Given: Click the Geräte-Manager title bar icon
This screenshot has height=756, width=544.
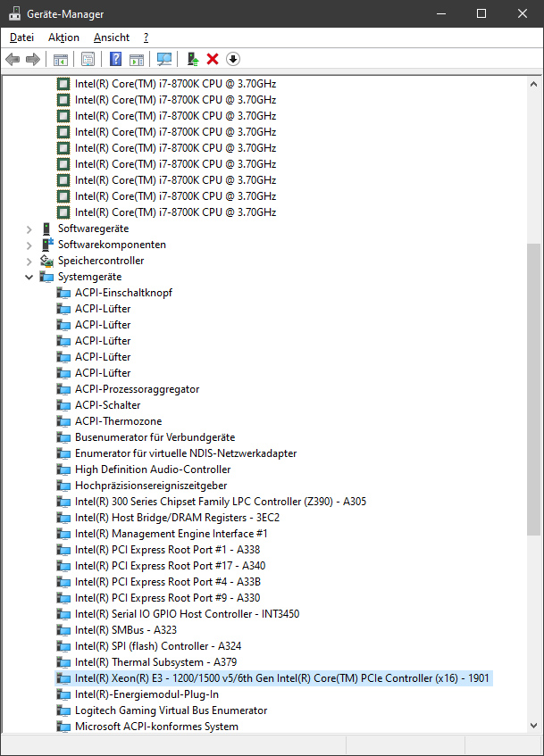Looking at the screenshot, I should [x=14, y=13].
